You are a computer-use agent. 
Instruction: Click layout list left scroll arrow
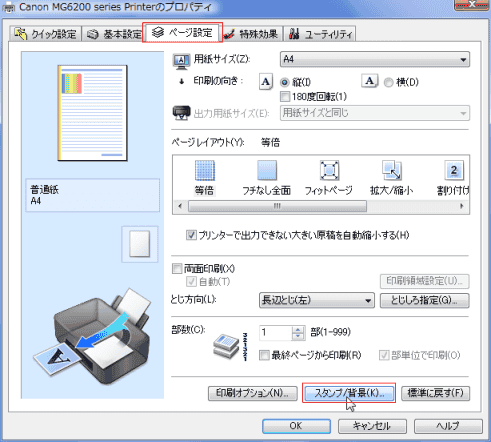(x=180, y=206)
